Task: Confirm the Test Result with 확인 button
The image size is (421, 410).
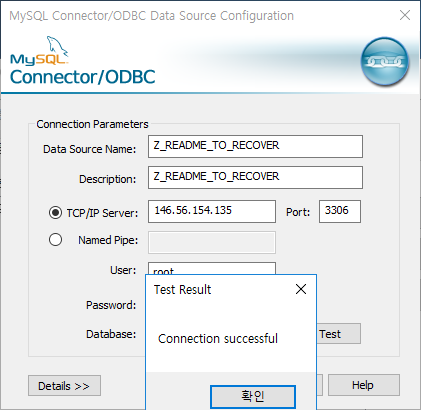Action: (x=253, y=396)
